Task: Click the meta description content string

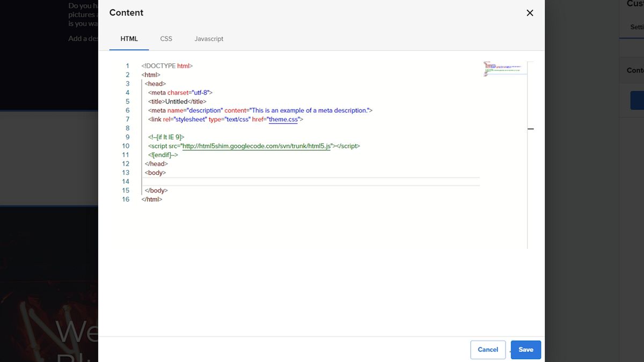Action: (310, 110)
